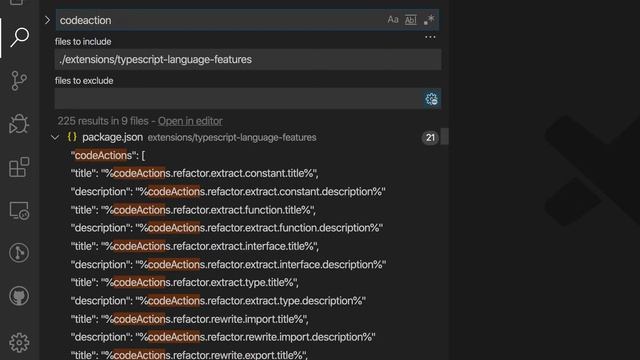
Task: Toggle Use Regular Expression option
Action: tap(429, 20)
